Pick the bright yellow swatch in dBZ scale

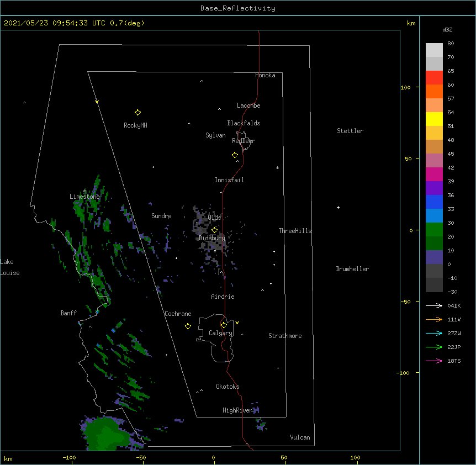[434, 119]
